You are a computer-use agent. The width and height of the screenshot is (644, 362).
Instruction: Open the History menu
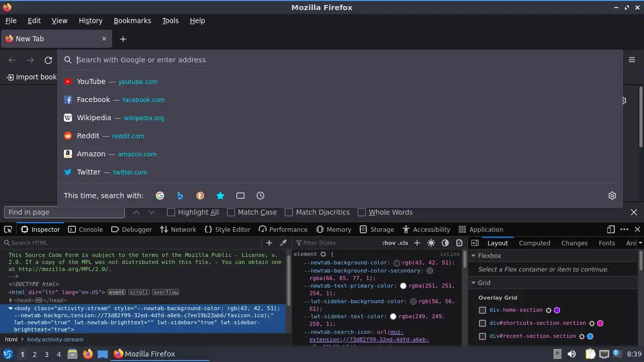91,21
